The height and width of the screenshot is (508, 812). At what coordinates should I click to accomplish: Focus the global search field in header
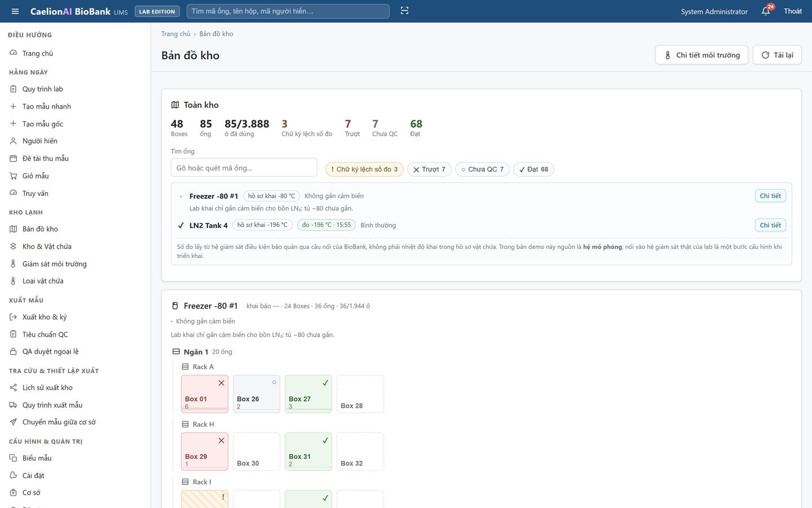[288, 11]
